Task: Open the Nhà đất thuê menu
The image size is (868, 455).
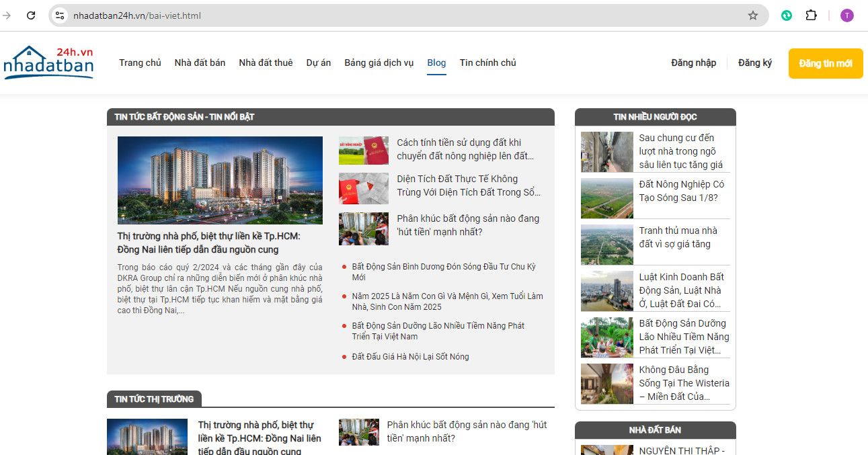Action: (266, 63)
